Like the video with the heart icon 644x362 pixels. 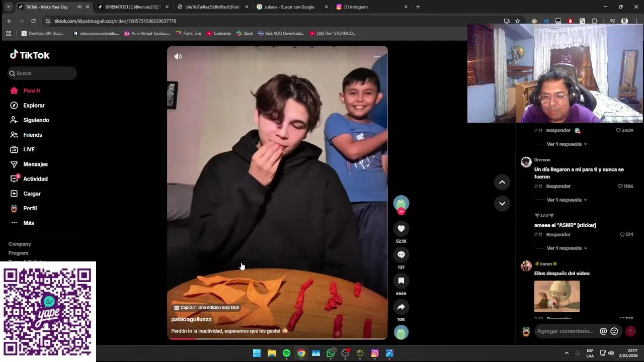point(401,228)
